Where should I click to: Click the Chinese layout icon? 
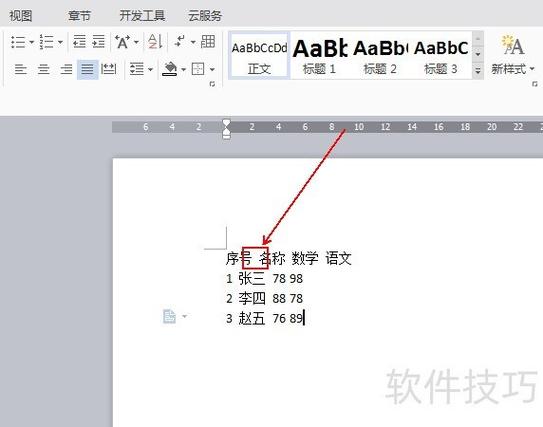[x=123, y=42]
